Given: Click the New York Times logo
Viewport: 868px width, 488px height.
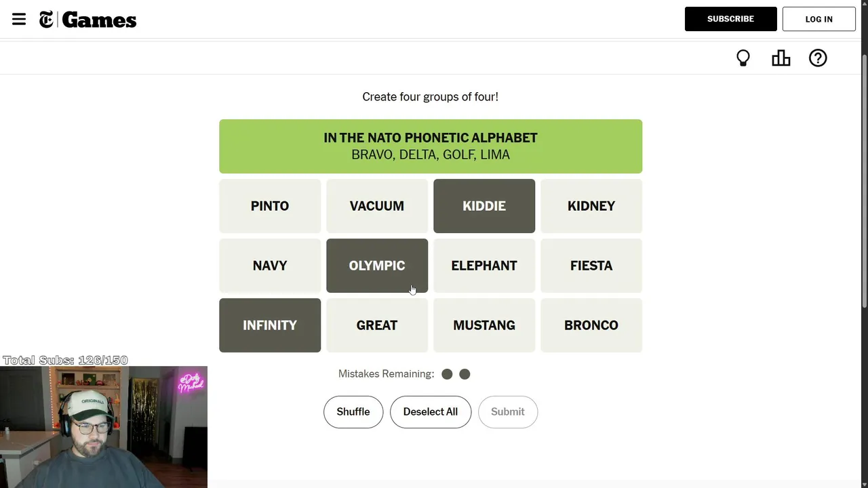Looking at the screenshot, I should point(46,20).
